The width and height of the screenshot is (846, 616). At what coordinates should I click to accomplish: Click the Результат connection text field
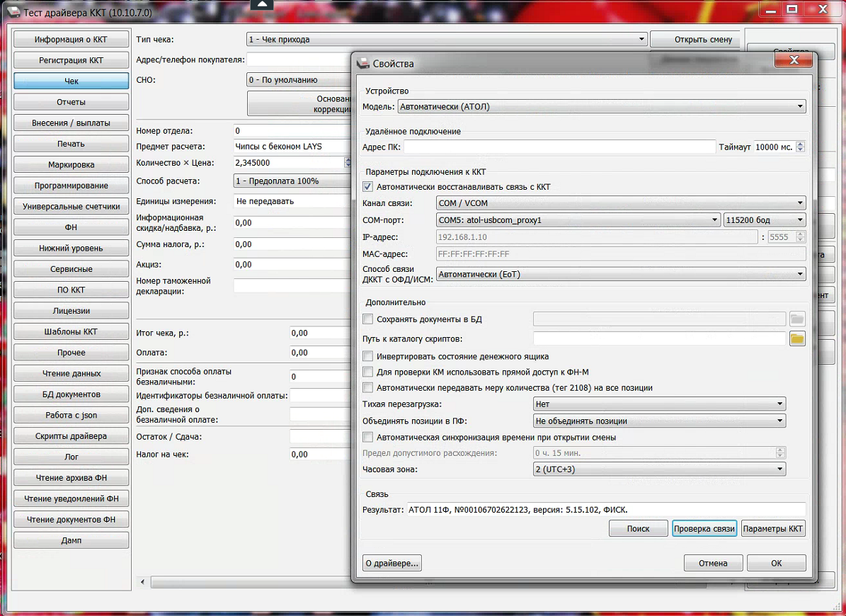[606, 509]
